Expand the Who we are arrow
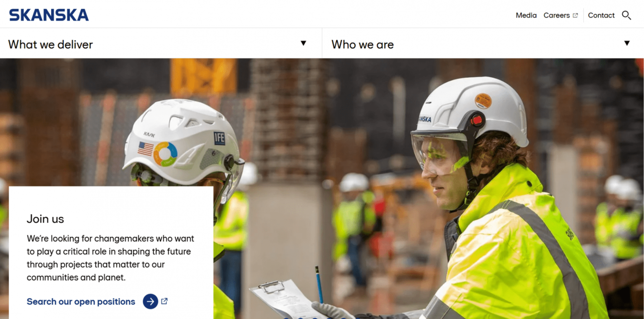 pos(627,43)
